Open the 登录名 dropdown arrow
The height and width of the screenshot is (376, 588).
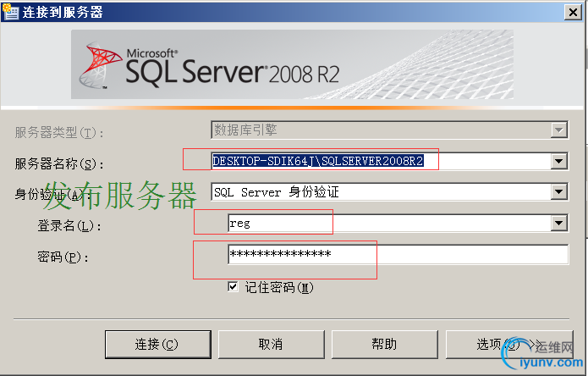pyautogui.click(x=558, y=224)
